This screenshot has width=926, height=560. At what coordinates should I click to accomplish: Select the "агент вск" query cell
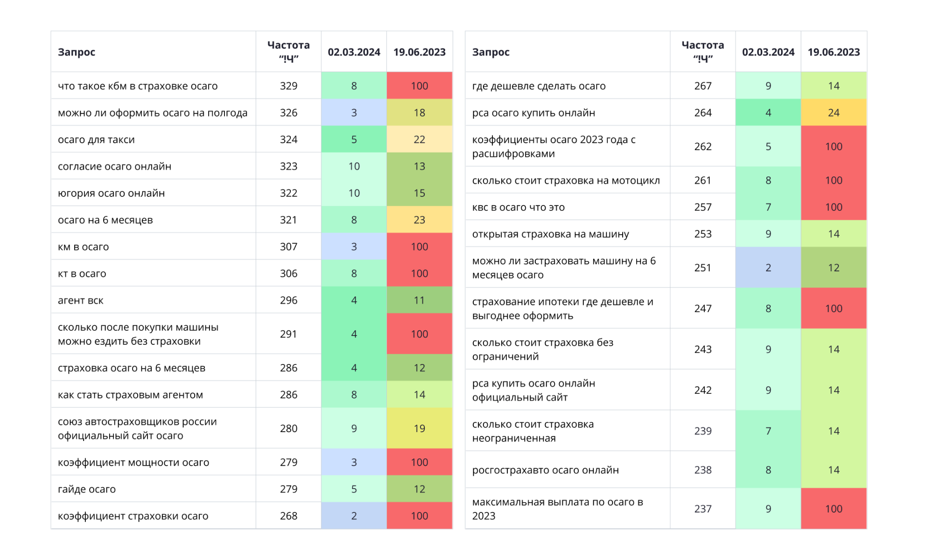pos(81,301)
